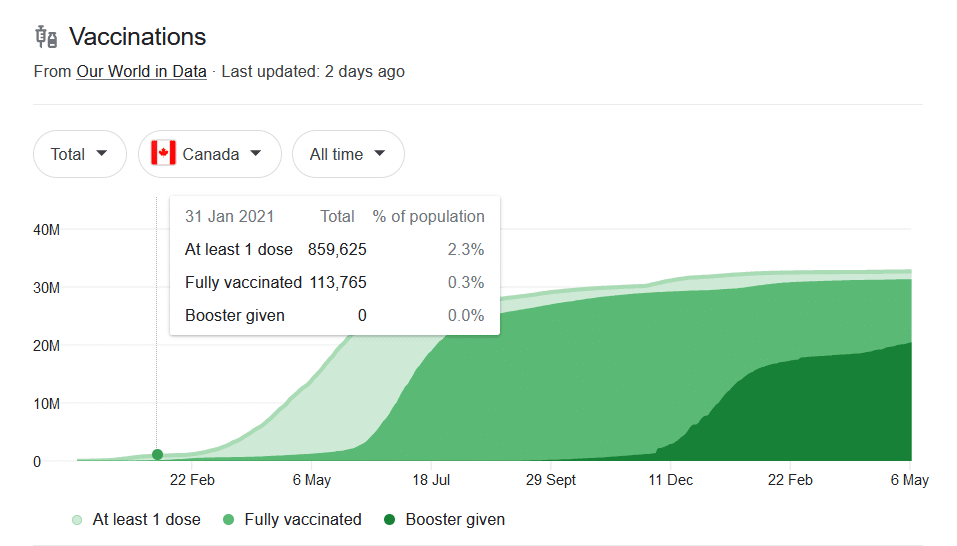Click the arrow icon in Total dropdown

click(x=102, y=154)
